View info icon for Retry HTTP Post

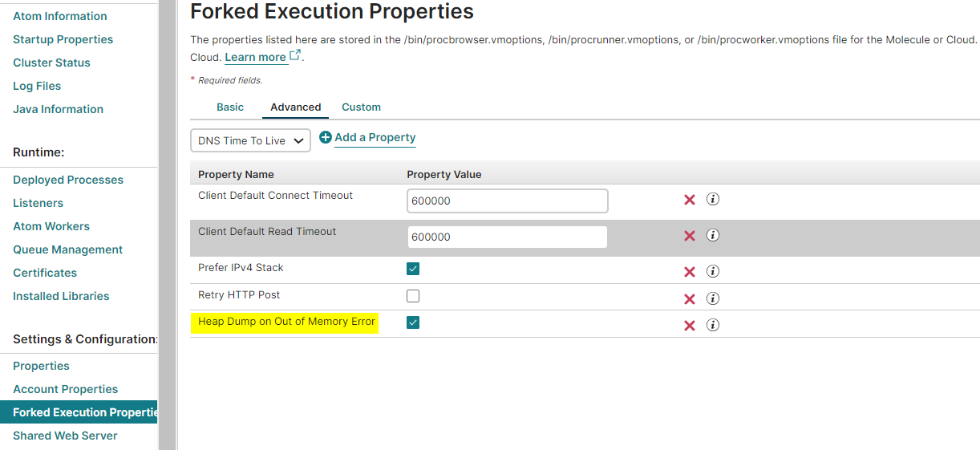point(712,298)
